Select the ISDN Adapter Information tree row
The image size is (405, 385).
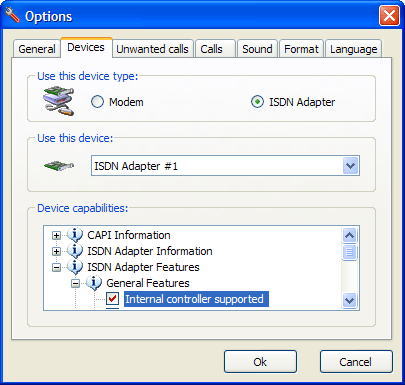[x=150, y=251]
